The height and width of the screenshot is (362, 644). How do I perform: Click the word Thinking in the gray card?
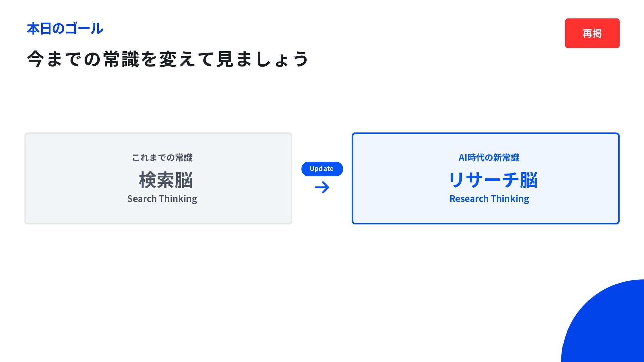[178, 199]
